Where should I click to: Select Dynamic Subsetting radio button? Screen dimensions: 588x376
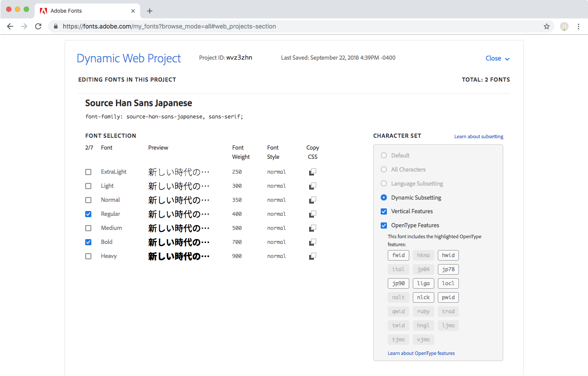click(384, 198)
